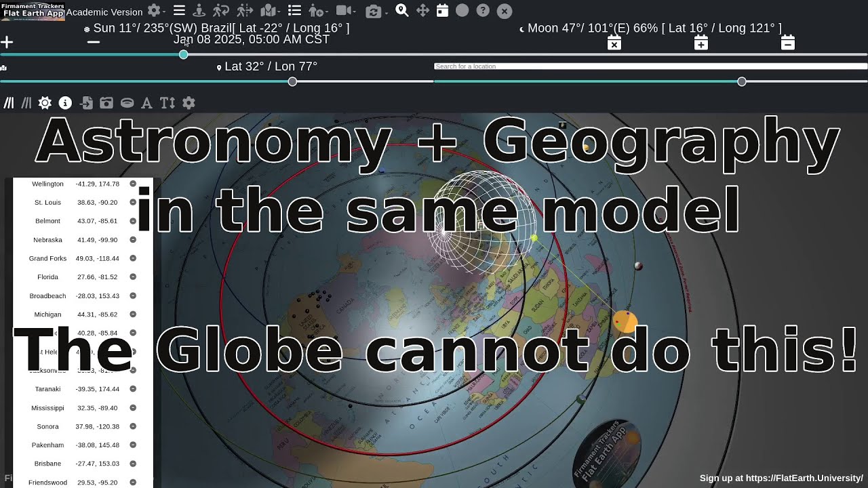Remove St. Louis from location list
Screen dimensions: 868x488
pos(133,202)
